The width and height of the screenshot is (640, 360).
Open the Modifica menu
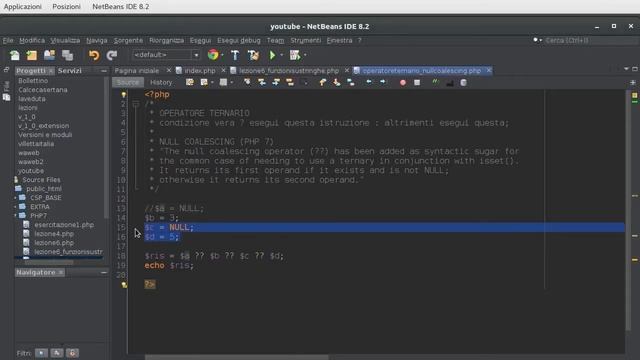tap(32, 40)
